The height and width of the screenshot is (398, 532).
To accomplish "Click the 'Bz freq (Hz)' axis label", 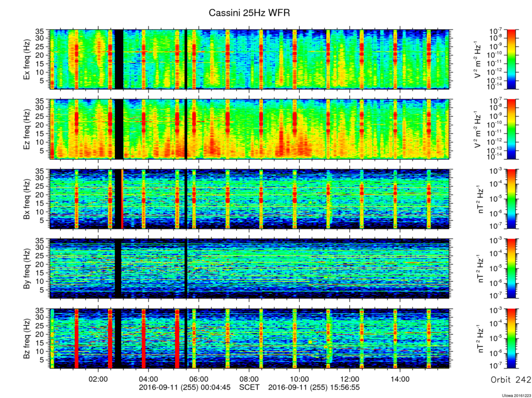I will pos(27,339).
